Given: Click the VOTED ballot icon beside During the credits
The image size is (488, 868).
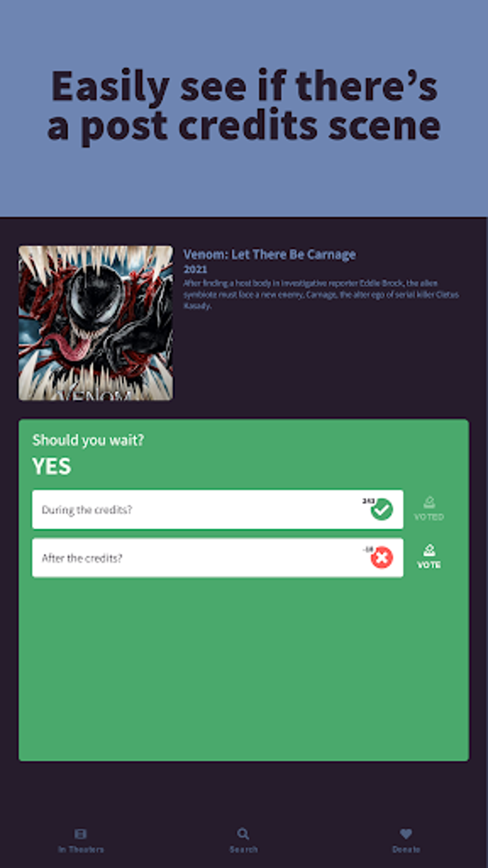Looking at the screenshot, I should pos(429,502).
